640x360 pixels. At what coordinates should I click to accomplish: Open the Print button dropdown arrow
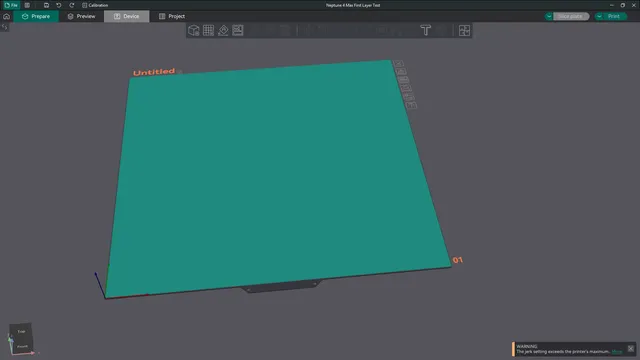pyautogui.click(x=599, y=16)
